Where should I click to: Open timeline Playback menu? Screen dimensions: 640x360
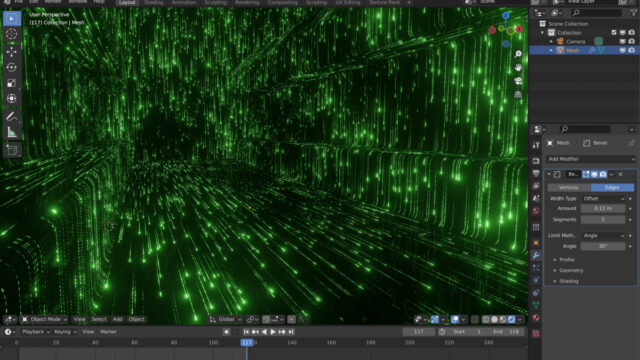[x=36, y=332]
